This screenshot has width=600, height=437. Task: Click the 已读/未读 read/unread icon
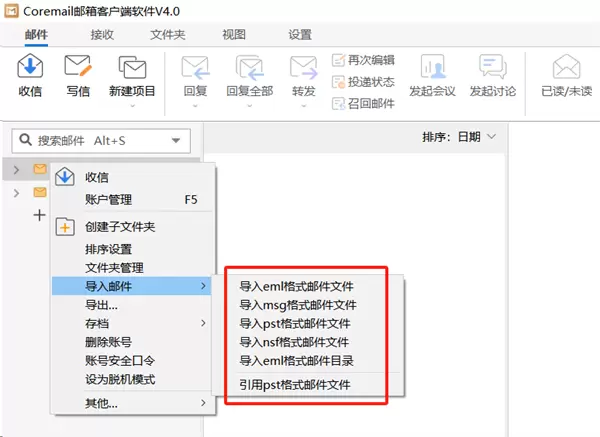click(x=566, y=68)
